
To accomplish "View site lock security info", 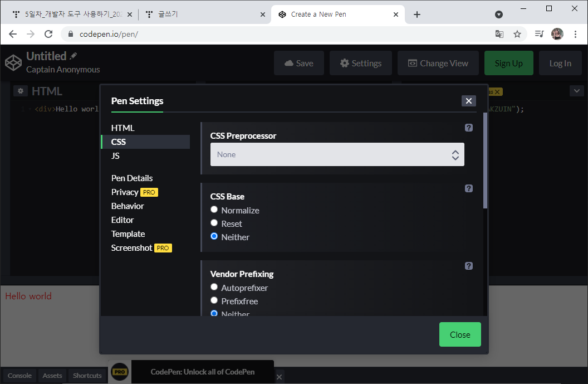I will click(71, 34).
